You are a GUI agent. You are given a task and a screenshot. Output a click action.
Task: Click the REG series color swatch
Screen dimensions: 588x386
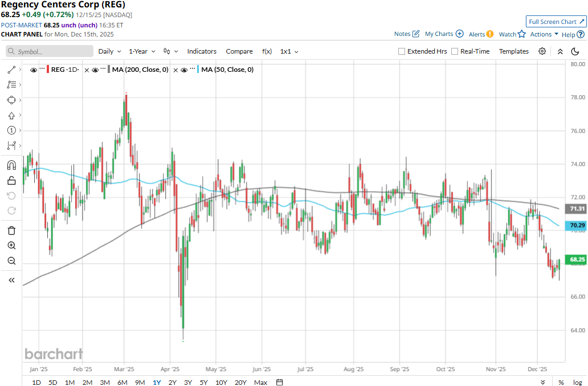[x=48, y=70]
